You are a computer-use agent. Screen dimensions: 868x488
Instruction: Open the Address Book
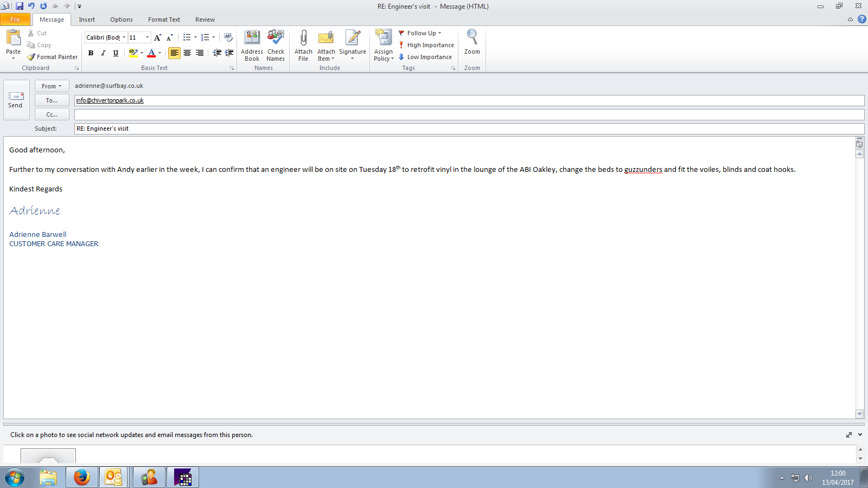(x=252, y=39)
